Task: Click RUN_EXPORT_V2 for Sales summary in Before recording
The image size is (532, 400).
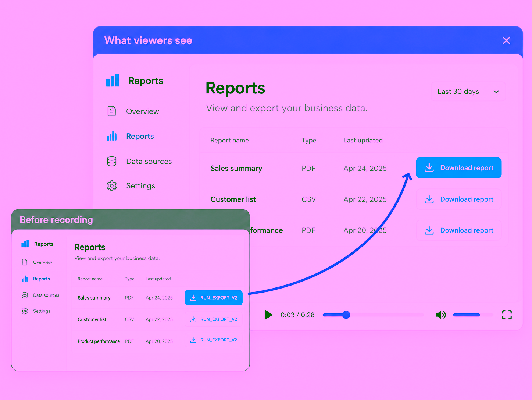Action: click(214, 298)
